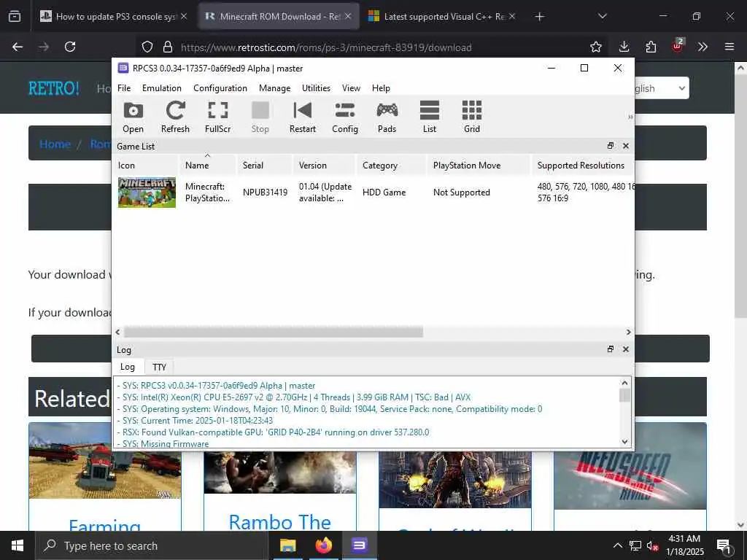Open the website language dropdown

(x=662, y=88)
